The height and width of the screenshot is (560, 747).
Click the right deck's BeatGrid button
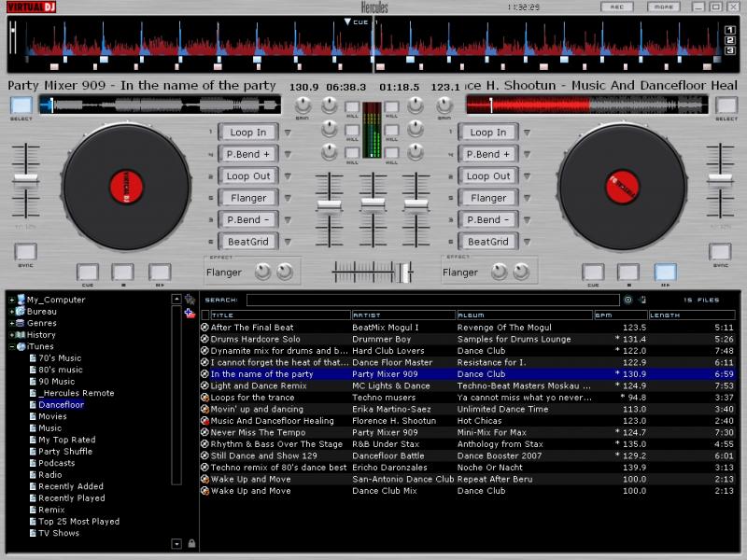click(x=488, y=242)
